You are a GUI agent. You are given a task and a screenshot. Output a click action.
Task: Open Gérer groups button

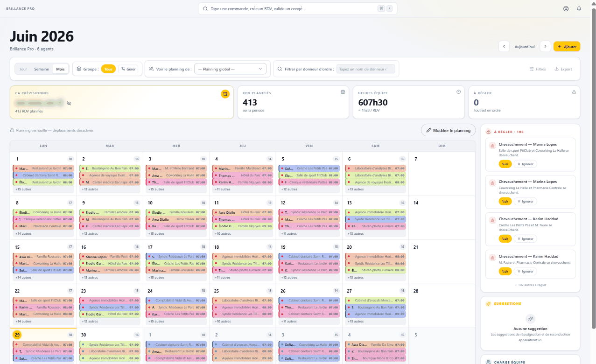[x=128, y=69]
